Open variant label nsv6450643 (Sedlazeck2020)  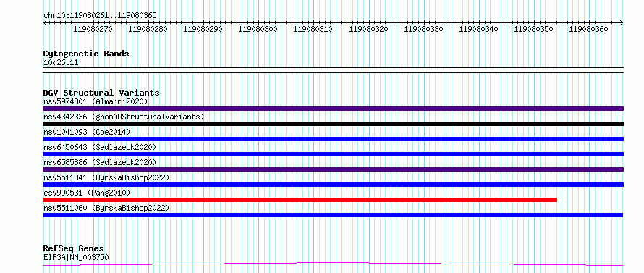click(100, 147)
